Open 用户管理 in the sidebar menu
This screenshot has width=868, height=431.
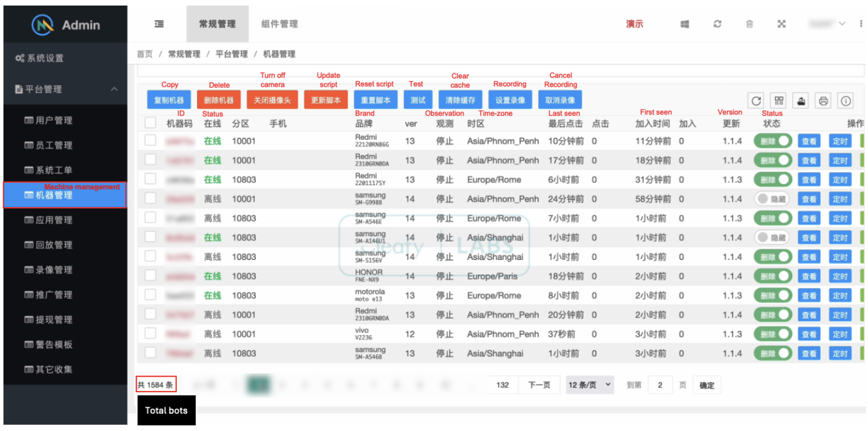[54, 120]
